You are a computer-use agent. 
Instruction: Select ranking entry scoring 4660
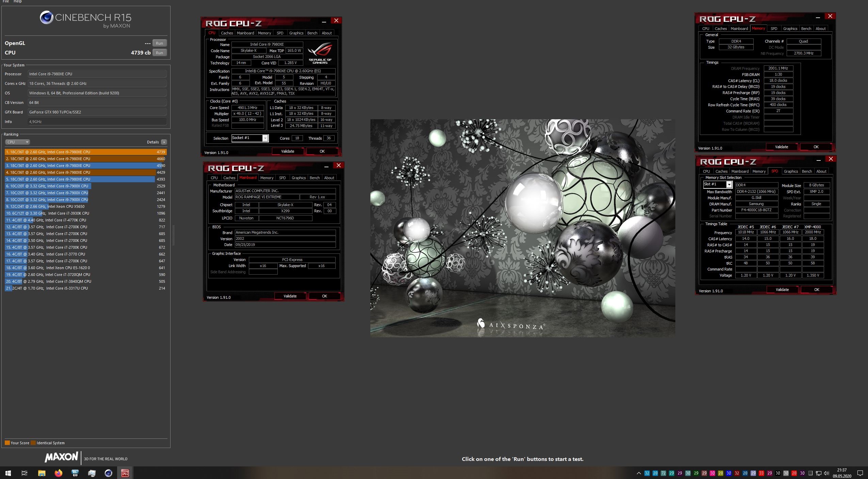pyautogui.click(x=86, y=159)
